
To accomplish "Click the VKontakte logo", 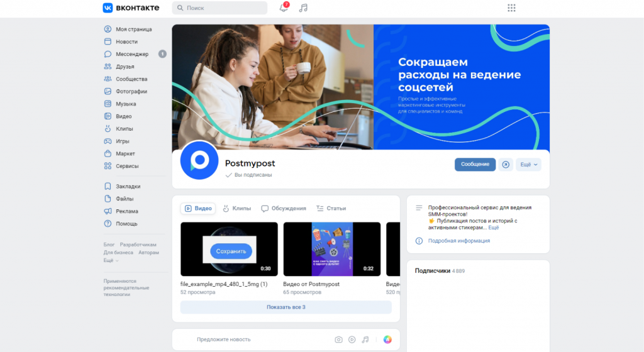I will (131, 8).
